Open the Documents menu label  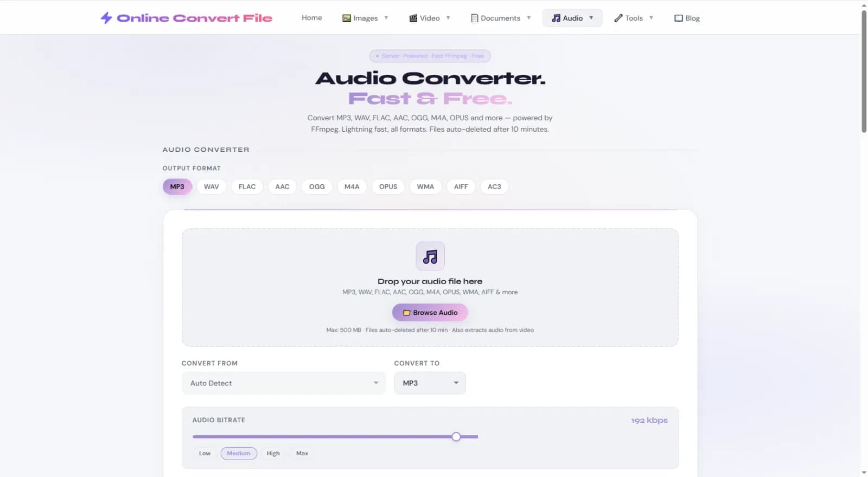coord(500,18)
